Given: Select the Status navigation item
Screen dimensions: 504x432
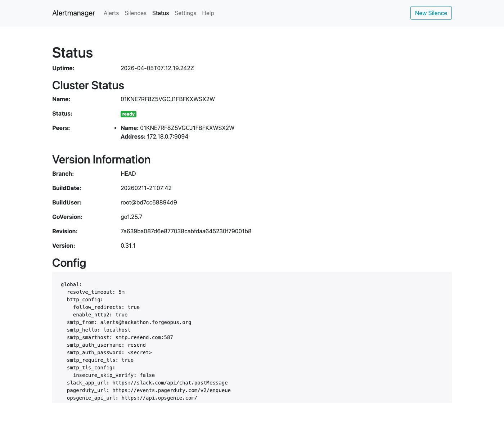Looking at the screenshot, I should tap(161, 13).
